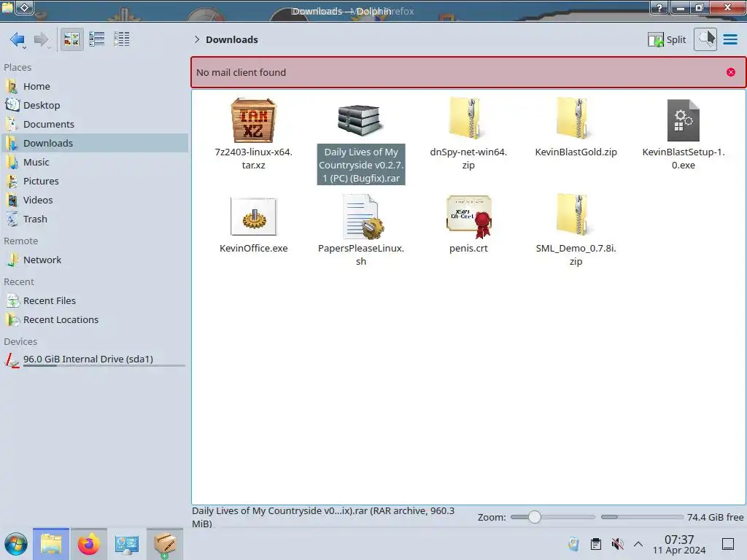Click the KevinOffice.exe file name
The height and width of the screenshot is (560, 747).
click(253, 248)
